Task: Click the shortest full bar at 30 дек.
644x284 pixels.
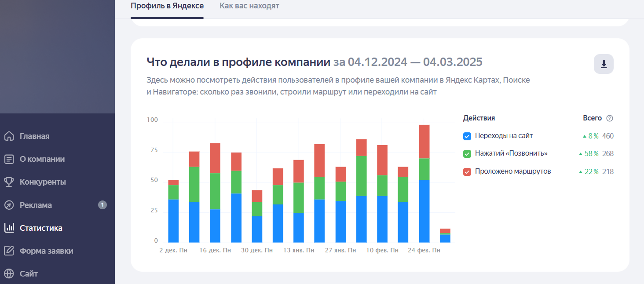Action: [x=257, y=216]
